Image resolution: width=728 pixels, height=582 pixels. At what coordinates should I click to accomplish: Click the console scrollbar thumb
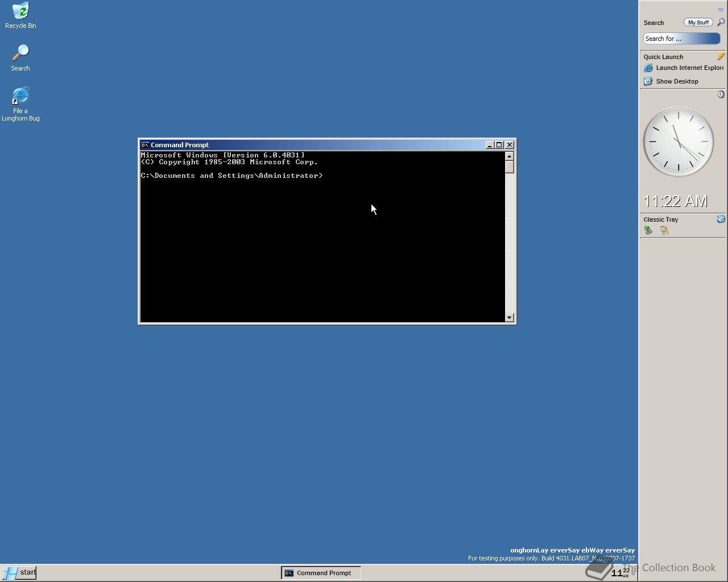510,167
